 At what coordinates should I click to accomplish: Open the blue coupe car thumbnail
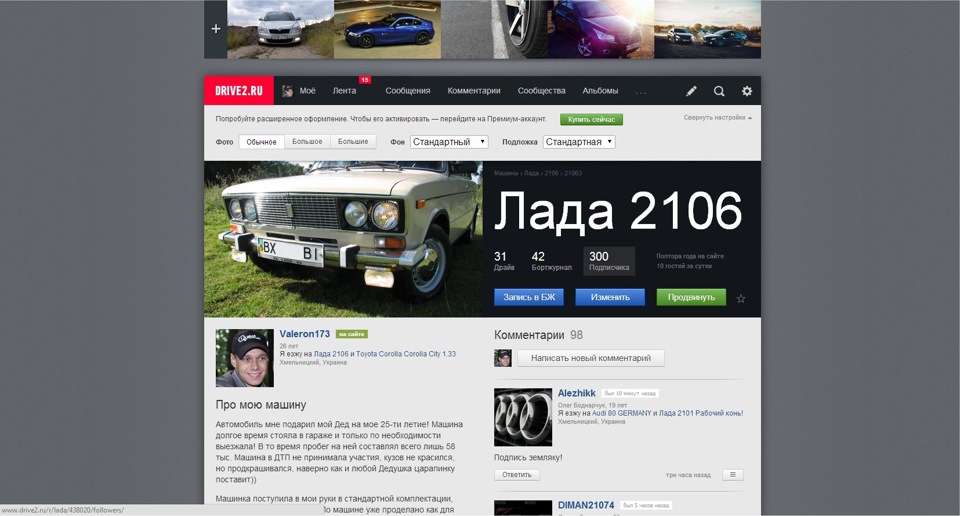click(x=388, y=29)
